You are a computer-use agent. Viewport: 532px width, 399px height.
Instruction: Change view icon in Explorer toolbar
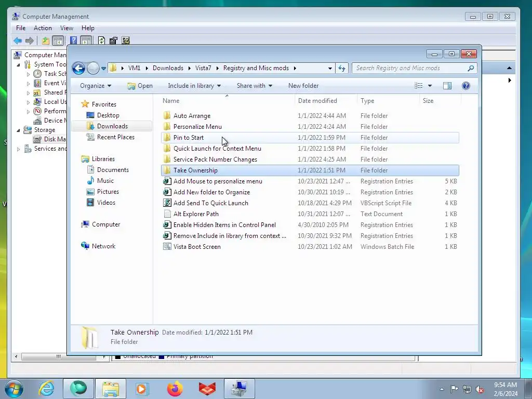(x=419, y=86)
